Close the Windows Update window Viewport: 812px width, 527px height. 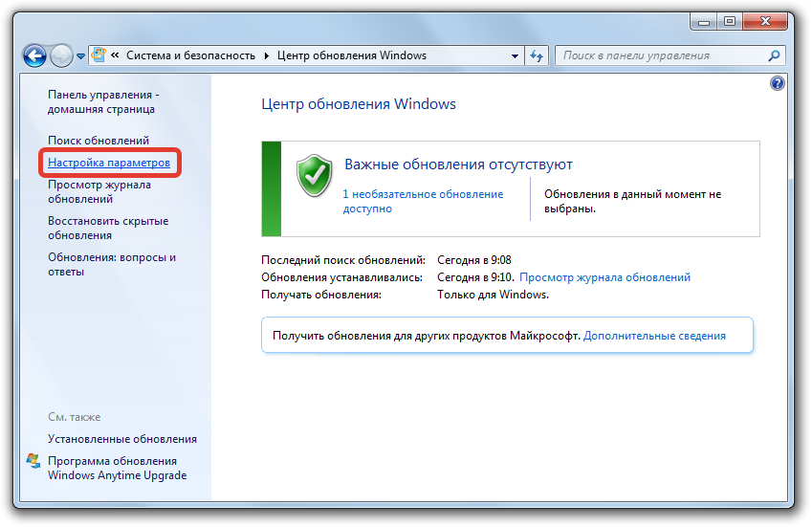pyautogui.click(x=765, y=21)
